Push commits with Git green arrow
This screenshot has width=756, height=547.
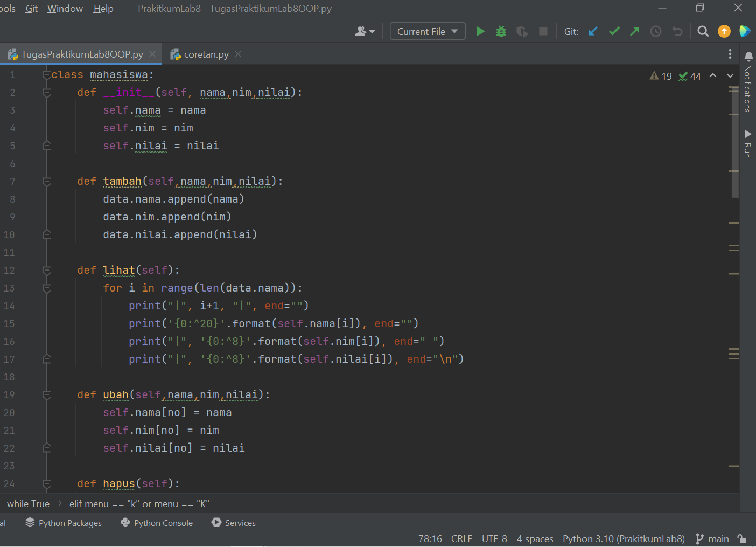click(635, 31)
